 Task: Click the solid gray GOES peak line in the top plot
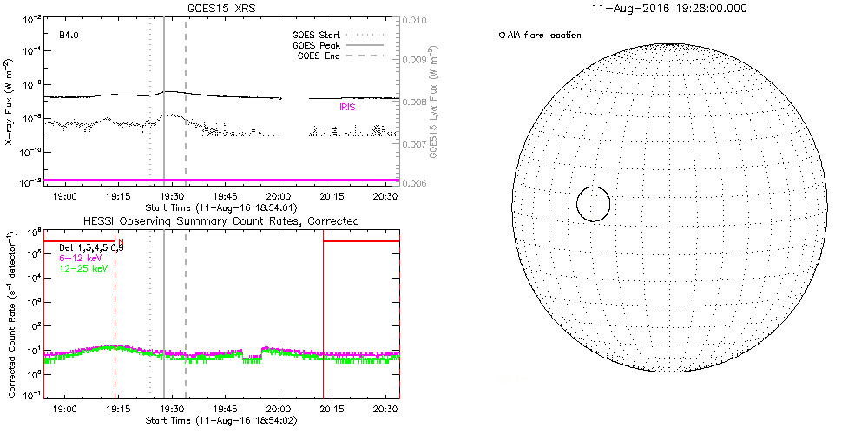point(164,130)
